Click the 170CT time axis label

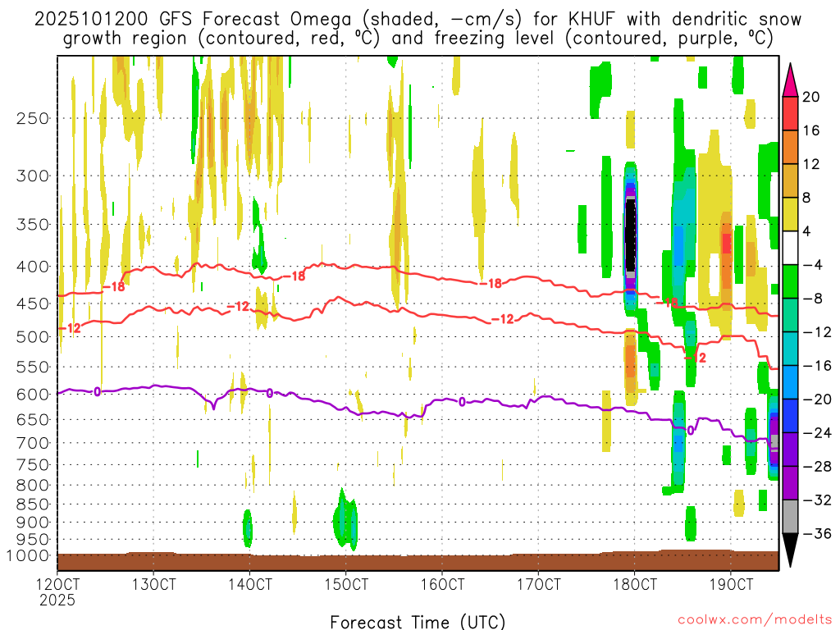tap(538, 584)
